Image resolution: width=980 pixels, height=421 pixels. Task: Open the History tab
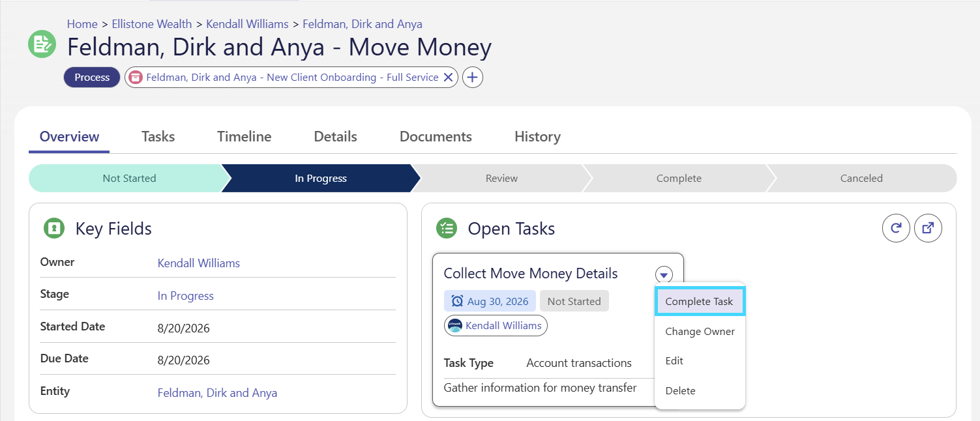click(x=537, y=137)
